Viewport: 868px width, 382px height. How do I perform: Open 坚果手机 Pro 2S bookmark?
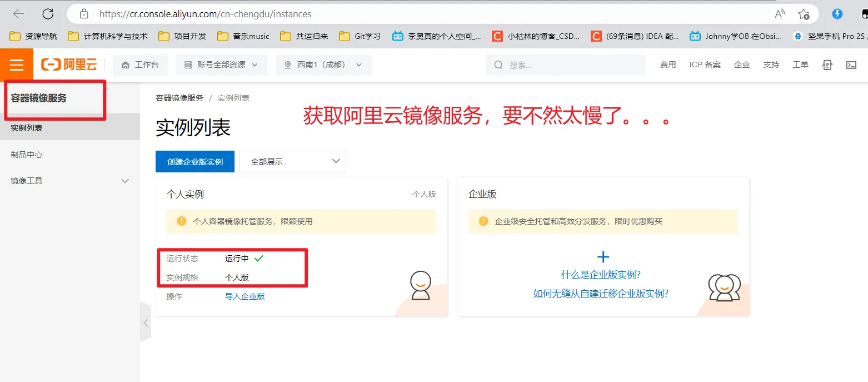(x=830, y=36)
